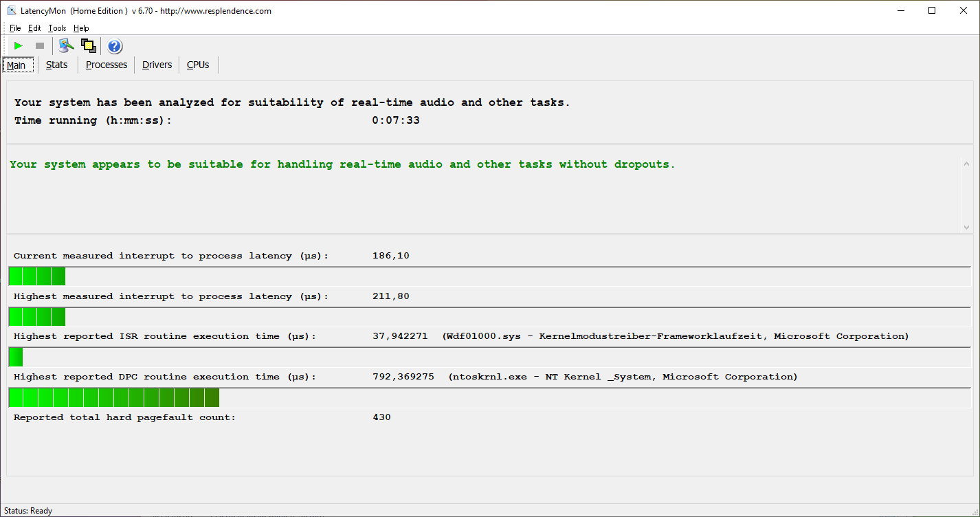
Task: Click the green system suitable message
Action: click(x=342, y=164)
